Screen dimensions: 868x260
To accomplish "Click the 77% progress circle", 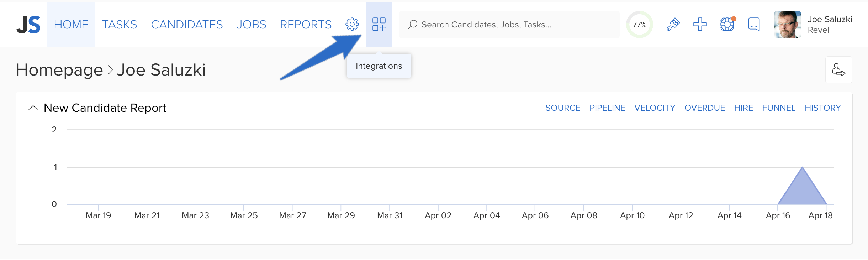I will (639, 25).
